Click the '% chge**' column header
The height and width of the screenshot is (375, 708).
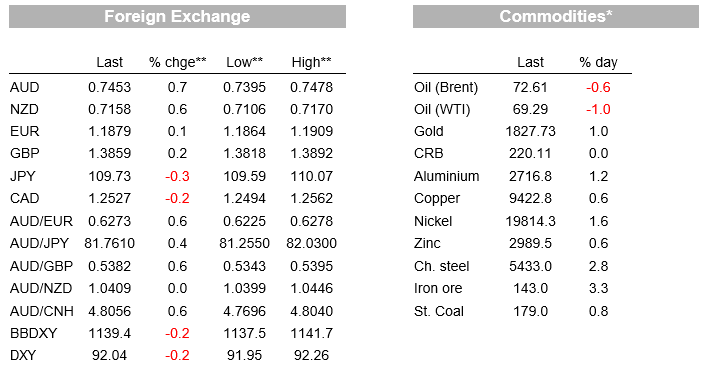[177, 62]
